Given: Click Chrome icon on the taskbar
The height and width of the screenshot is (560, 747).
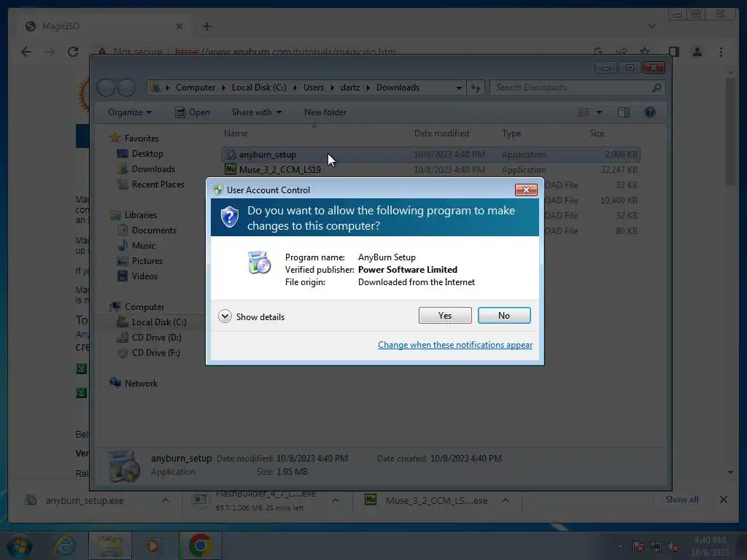Looking at the screenshot, I should tap(201, 545).
